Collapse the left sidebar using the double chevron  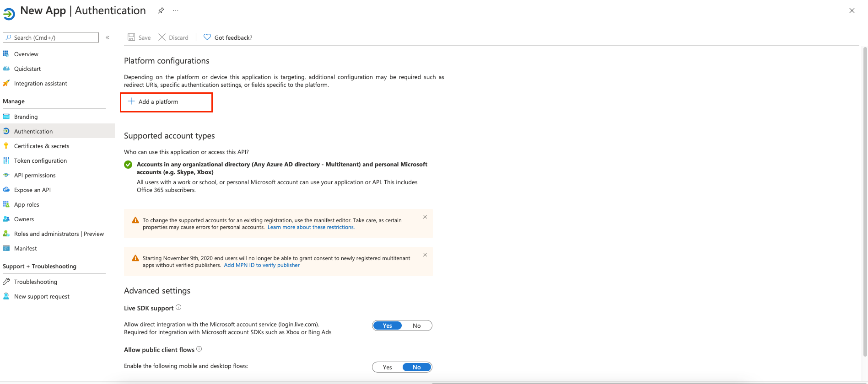click(108, 37)
